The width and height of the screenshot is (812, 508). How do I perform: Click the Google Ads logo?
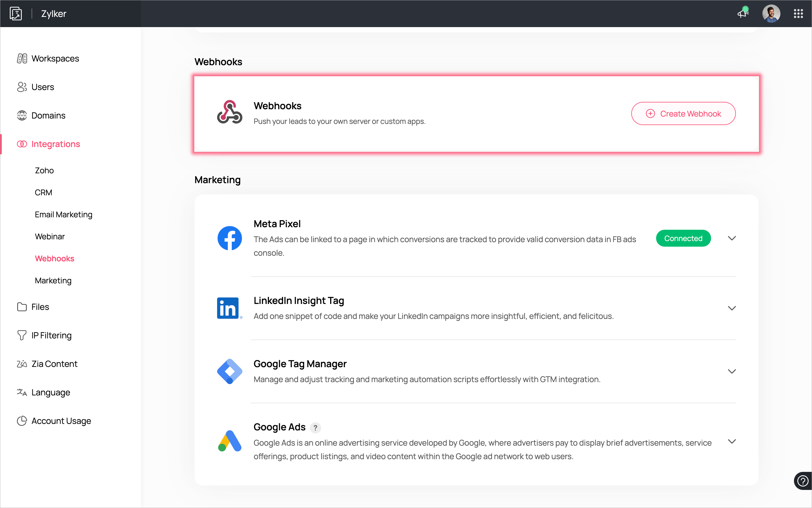coord(230,441)
